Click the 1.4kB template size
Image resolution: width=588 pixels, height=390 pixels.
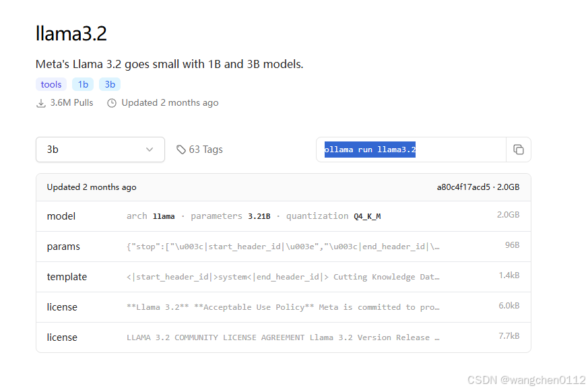(x=509, y=275)
